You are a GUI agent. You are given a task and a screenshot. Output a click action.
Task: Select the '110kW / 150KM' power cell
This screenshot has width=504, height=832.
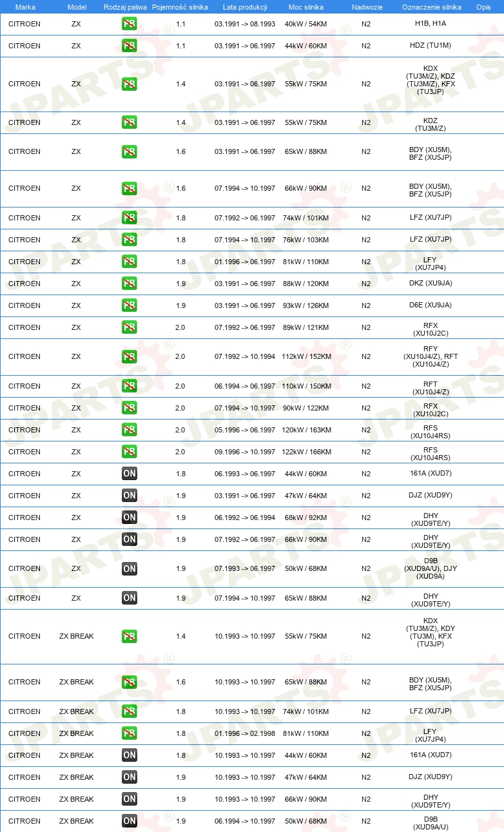(x=306, y=386)
